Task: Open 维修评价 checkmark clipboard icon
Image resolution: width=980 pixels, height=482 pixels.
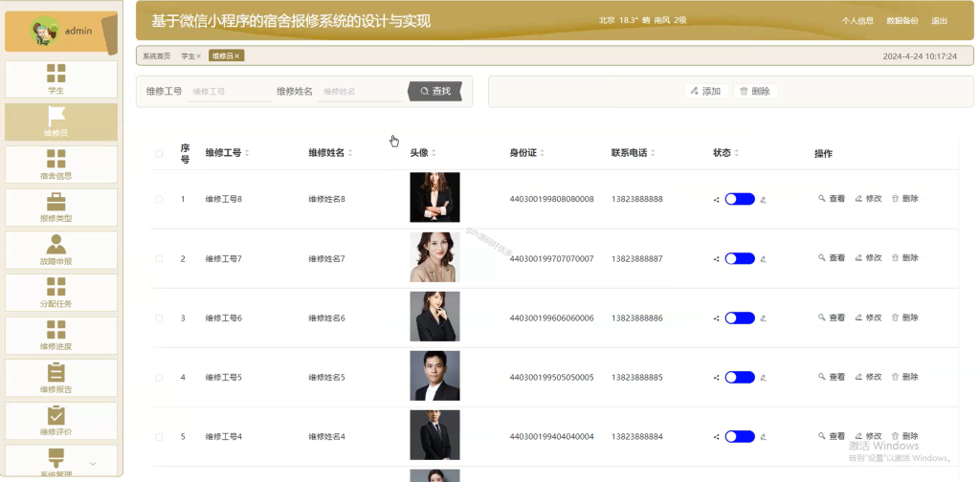Action: pos(56,415)
